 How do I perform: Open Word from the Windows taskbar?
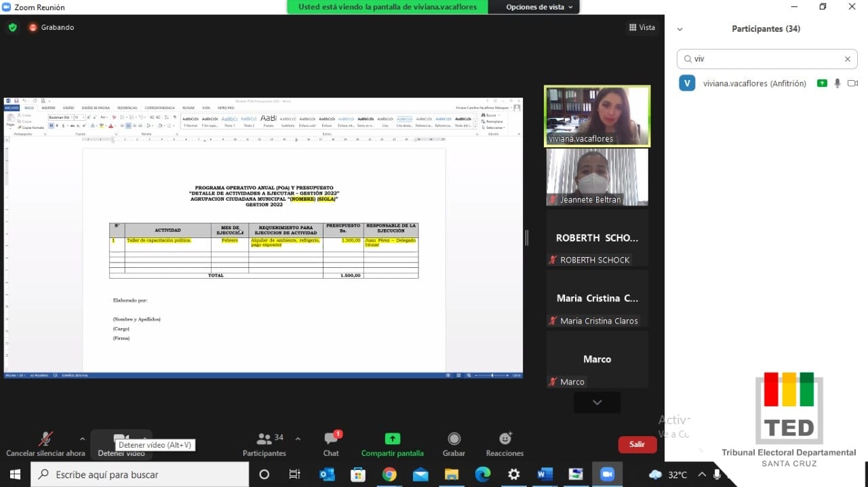click(x=545, y=474)
